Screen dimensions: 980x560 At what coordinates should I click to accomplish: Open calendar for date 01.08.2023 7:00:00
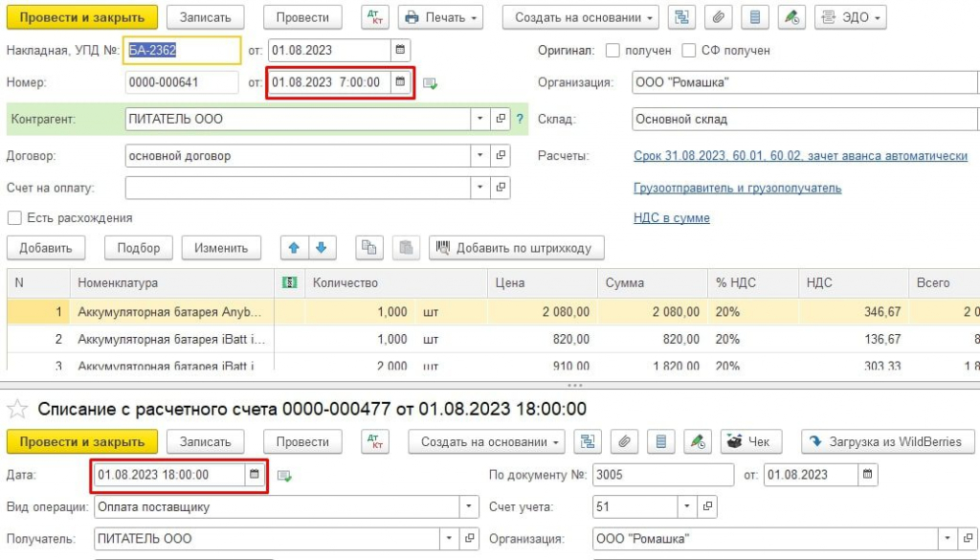[401, 82]
